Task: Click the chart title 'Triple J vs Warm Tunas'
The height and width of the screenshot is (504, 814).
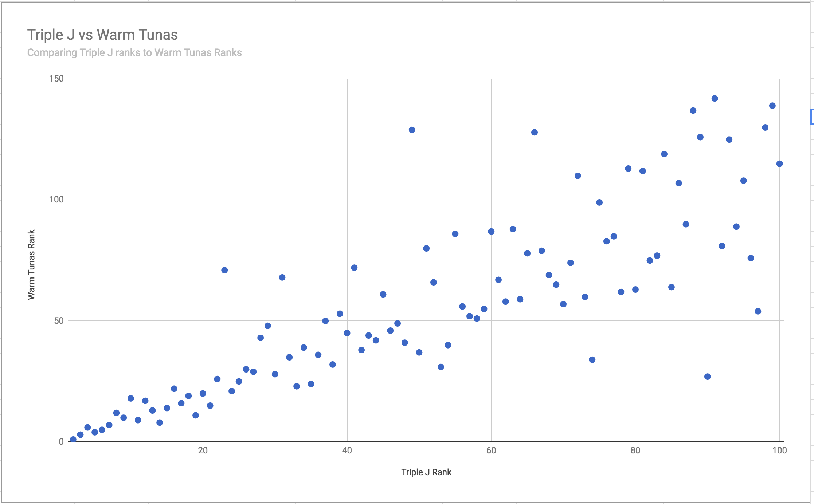Action: click(x=102, y=35)
